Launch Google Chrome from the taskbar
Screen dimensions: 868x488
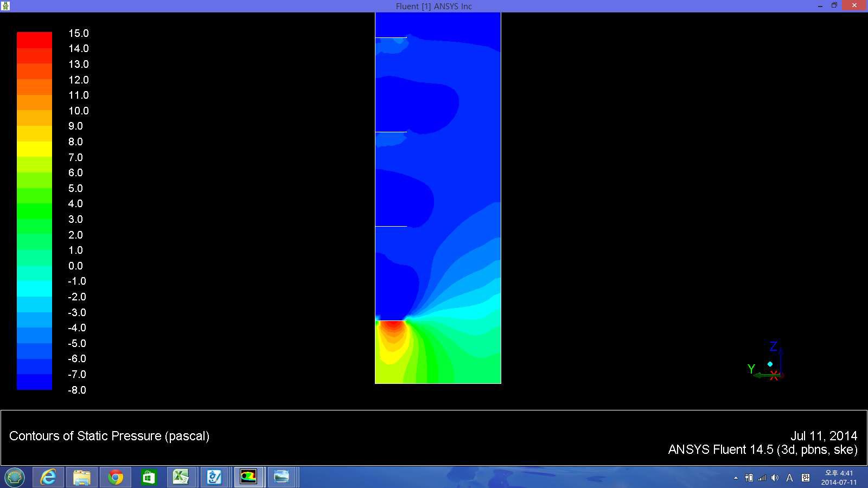click(115, 477)
